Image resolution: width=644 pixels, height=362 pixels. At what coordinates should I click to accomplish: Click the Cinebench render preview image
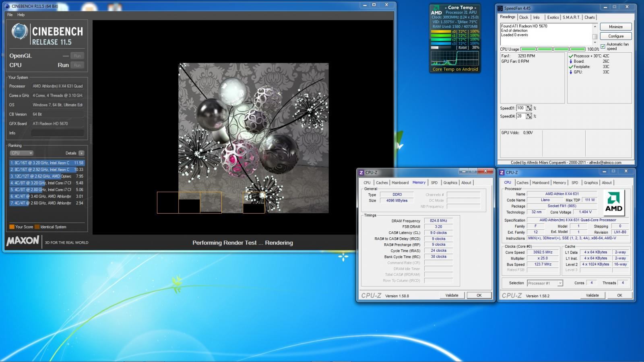point(254,138)
